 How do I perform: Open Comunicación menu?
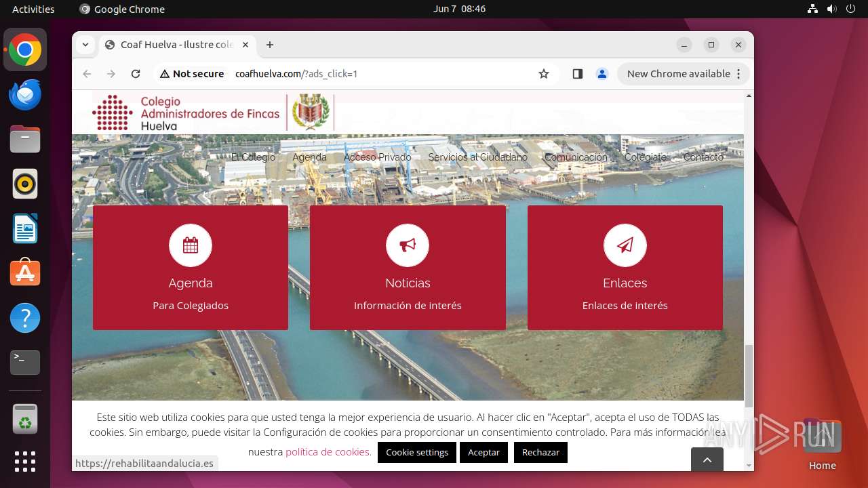coord(576,157)
